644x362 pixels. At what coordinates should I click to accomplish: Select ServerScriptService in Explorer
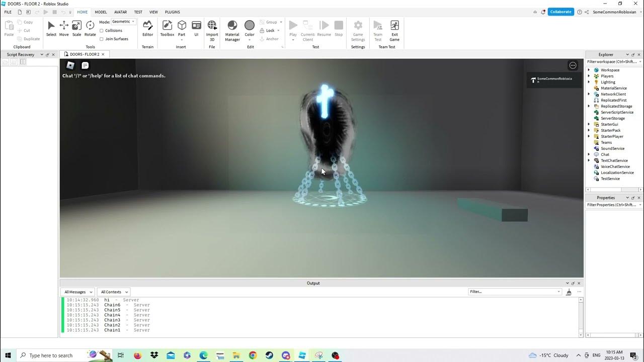tap(617, 112)
